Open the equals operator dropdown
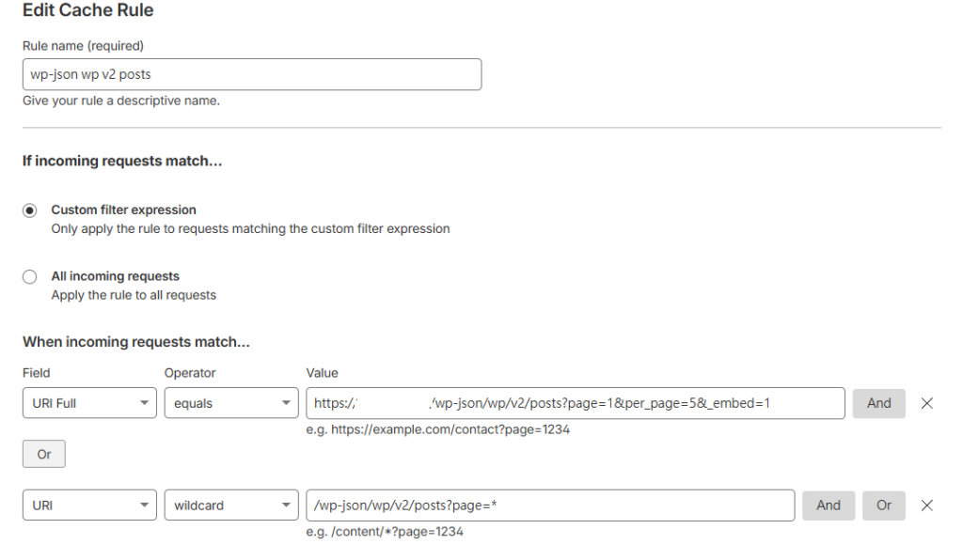The image size is (963, 560). pyautogui.click(x=230, y=402)
